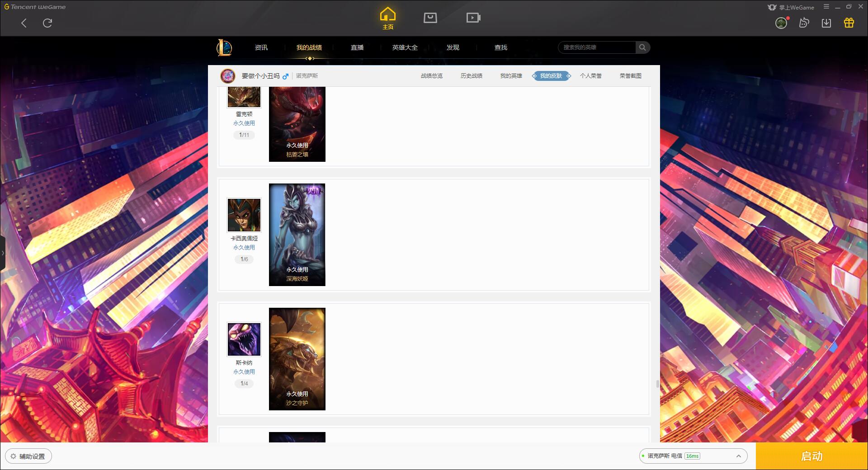Switch to 历史战绩 tab
Screen dimensions: 868x470
click(472, 76)
